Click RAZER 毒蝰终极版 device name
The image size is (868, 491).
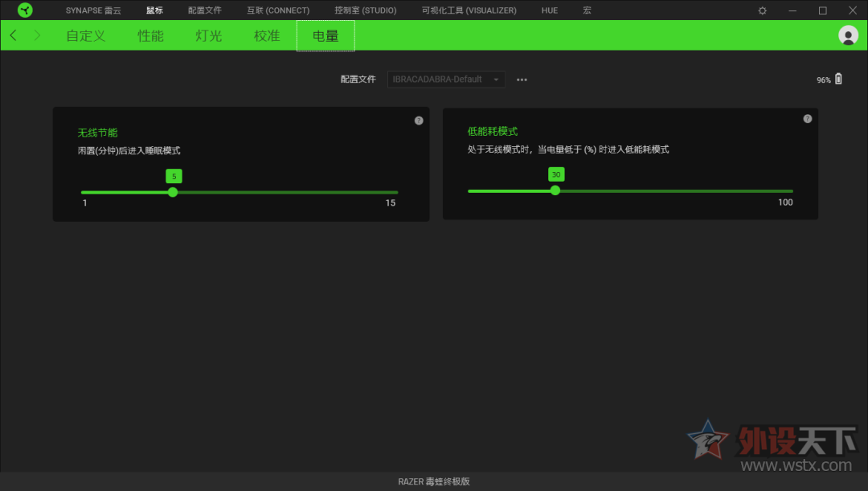click(x=434, y=481)
